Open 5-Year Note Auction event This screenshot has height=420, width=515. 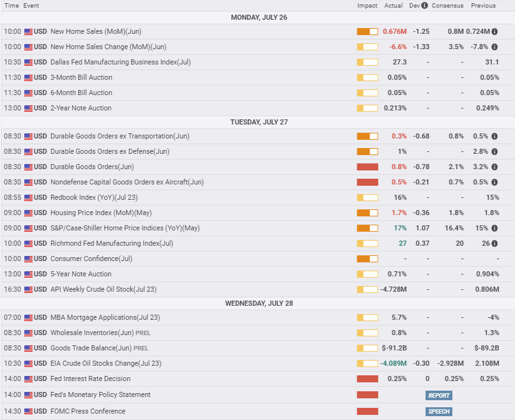(x=81, y=274)
